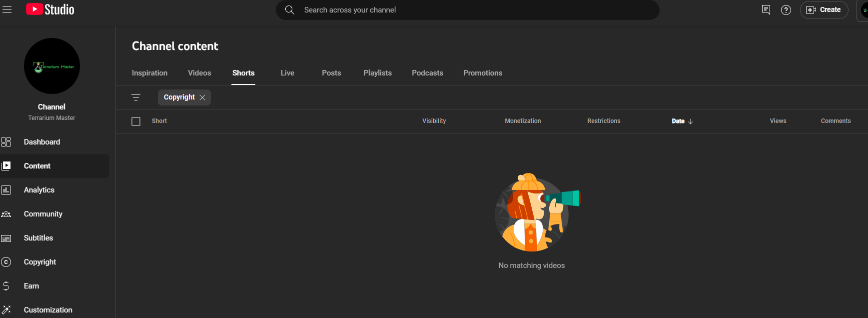This screenshot has height=318, width=868.
Task: Click the Subtitles caption icon
Action: (x=6, y=238)
